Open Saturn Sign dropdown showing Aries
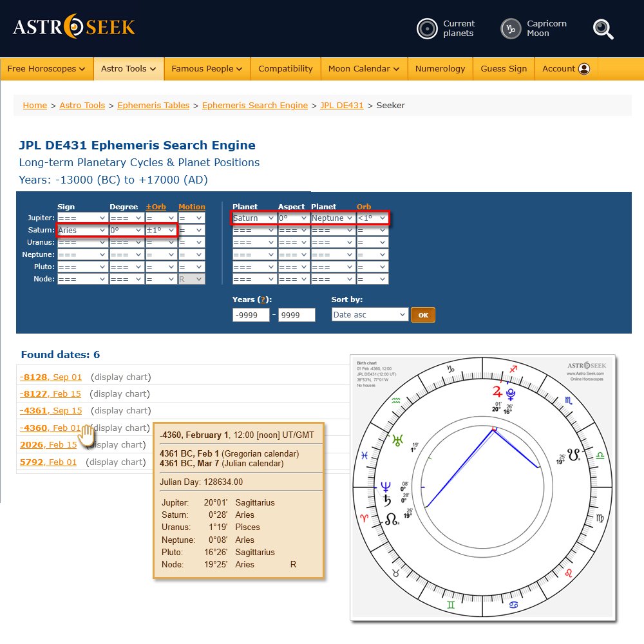 pyautogui.click(x=82, y=230)
